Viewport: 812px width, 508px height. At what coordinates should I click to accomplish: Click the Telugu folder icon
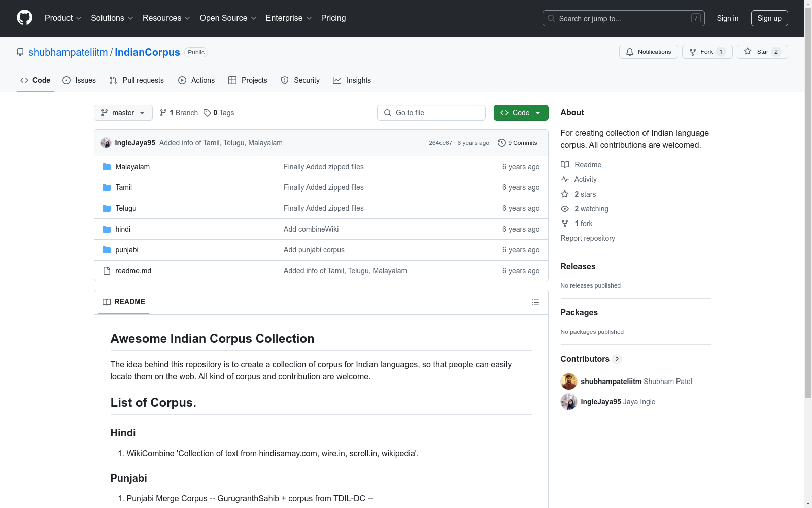107,208
